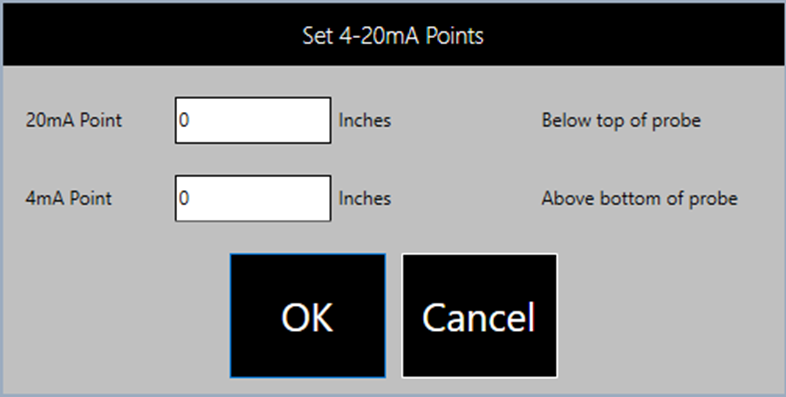The height and width of the screenshot is (397, 786).
Task: Click the 20mA Point input field
Action: tap(253, 120)
